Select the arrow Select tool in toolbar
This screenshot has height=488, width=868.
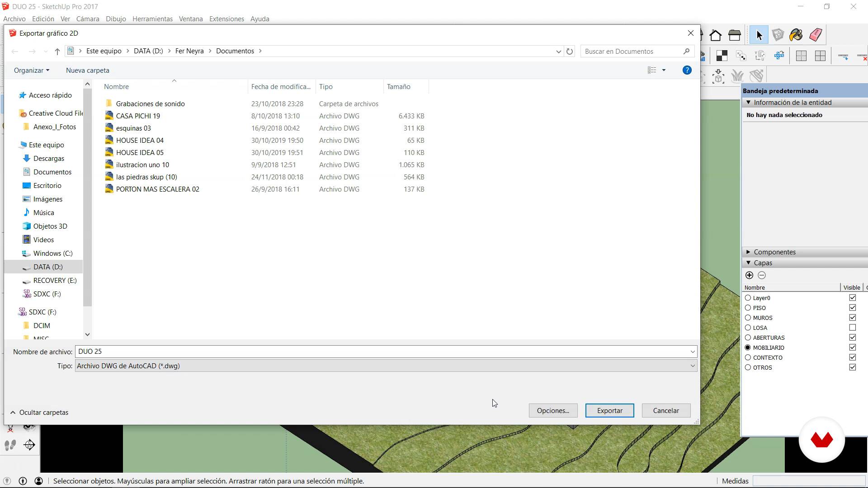click(x=759, y=35)
